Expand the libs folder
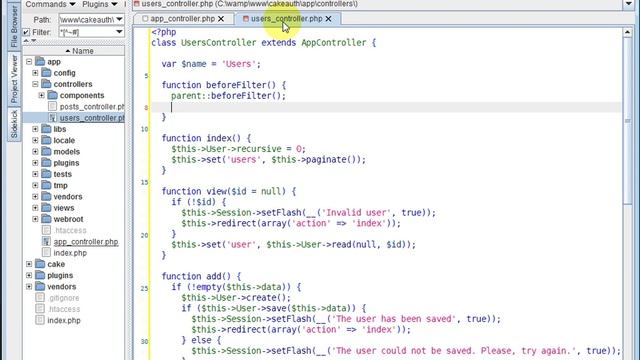 (35, 129)
